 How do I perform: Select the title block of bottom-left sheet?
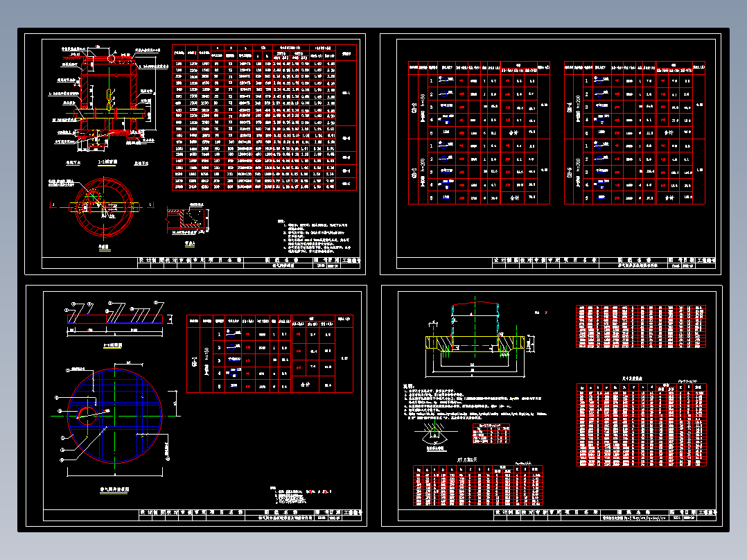point(202,515)
